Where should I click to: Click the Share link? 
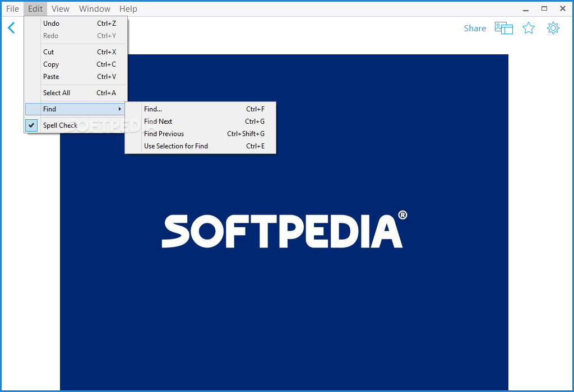[x=475, y=28]
